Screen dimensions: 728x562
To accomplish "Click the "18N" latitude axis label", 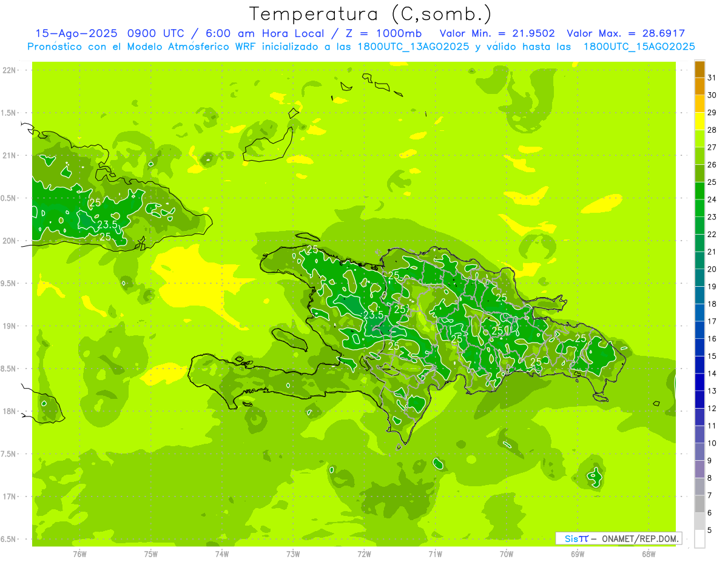I will click(x=10, y=412).
